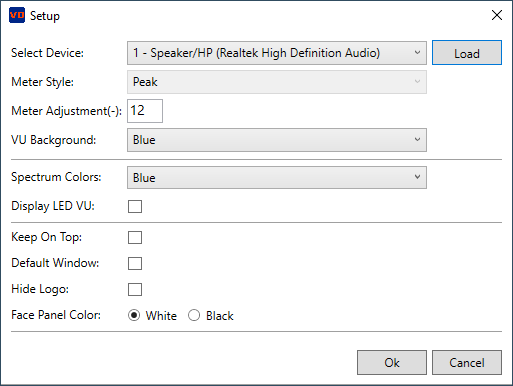This screenshot has height=386, width=513.
Task: Enable the Display LED VU checkbox
Action: [135, 206]
